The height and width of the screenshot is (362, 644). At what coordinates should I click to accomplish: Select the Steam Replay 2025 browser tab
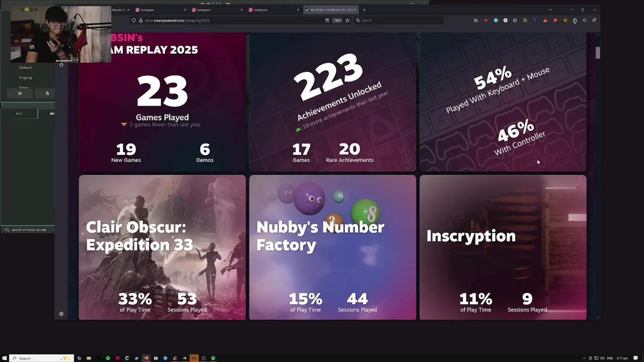pyautogui.click(x=330, y=10)
